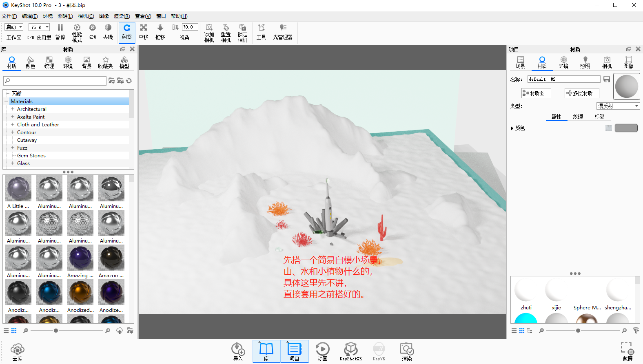Refresh the library with the reload icon
Viewport: 643px width, 364px height.
pos(129,81)
